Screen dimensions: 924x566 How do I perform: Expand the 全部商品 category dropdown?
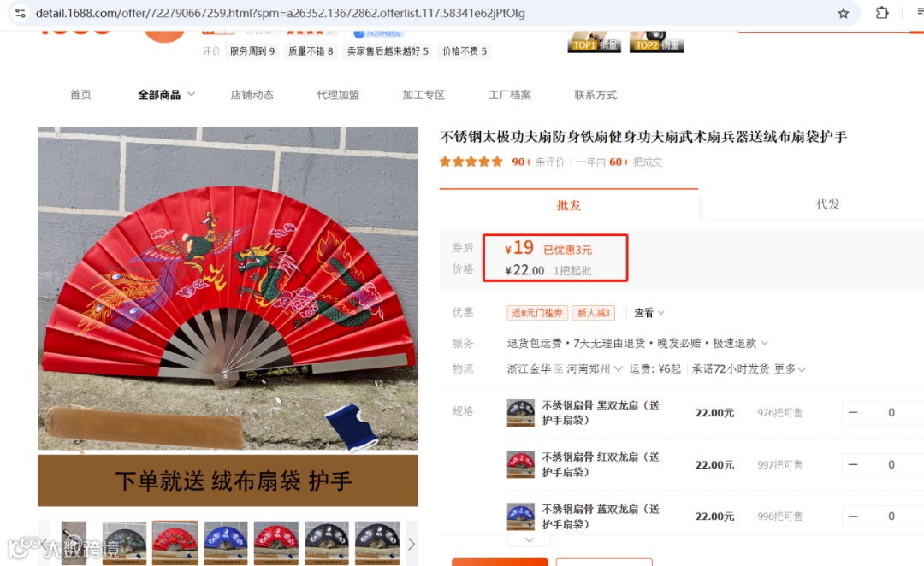pyautogui.click(x=166, y=95)
